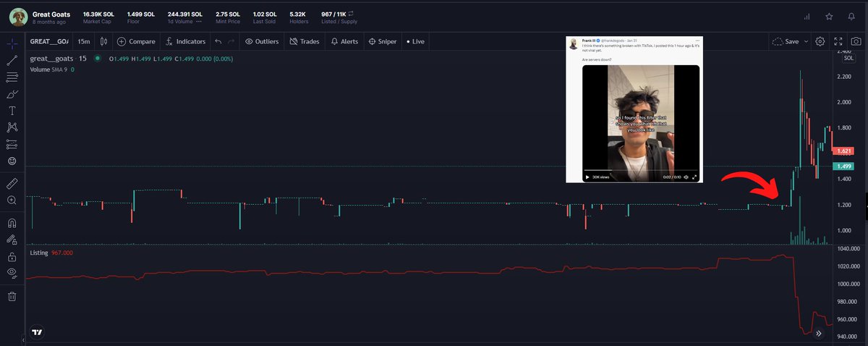868x346 pixels.
Task: Open the GREAT__GOA symbol search
Action: point(49,42)
